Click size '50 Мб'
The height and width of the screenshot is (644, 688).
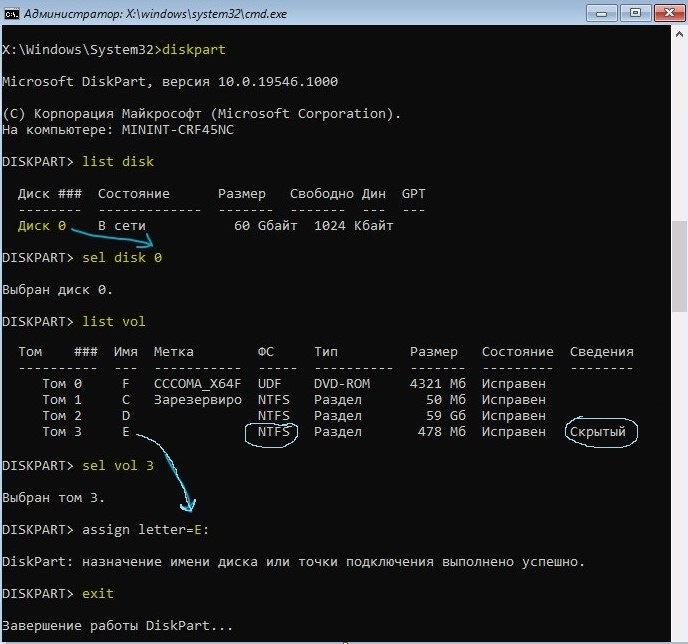pyautogui.click(x=445, y=400)
